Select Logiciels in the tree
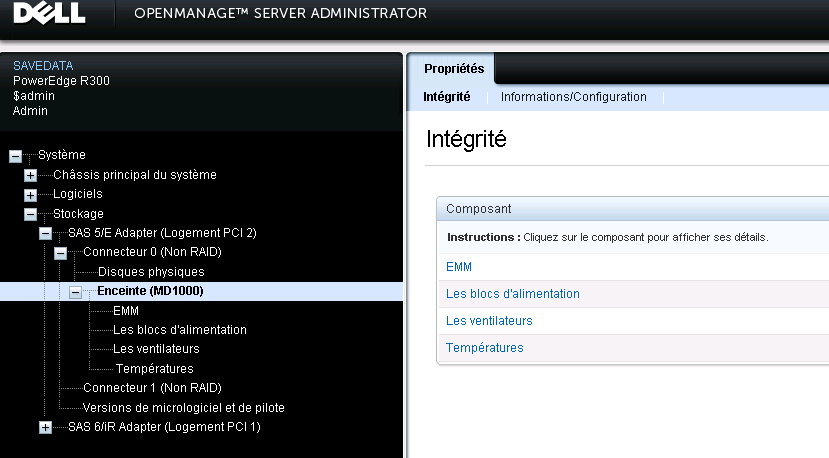 pyautogui.click(x=78, y=194)
